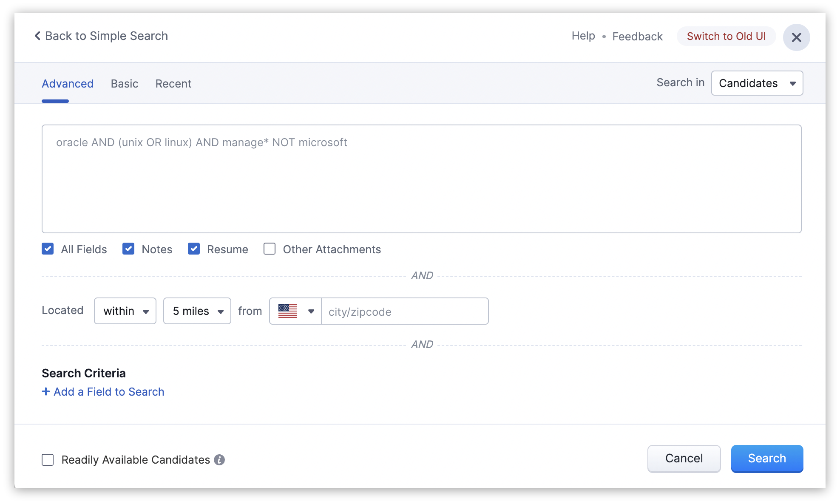Image resolution: width=840 pixels, height=504 pixels.
Task: Expand the country flag dropdown arrow
Action: pyautogui.click(x=311, y=311)
